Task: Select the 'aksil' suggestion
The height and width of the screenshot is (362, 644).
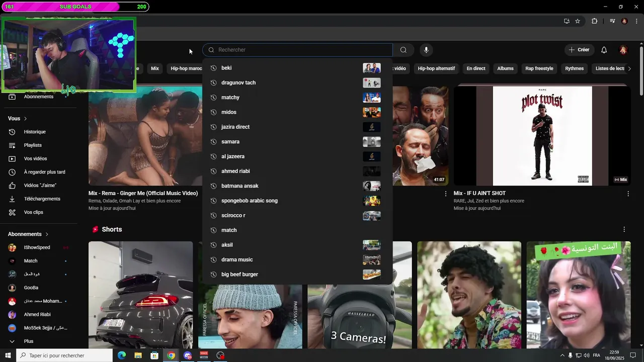Action: click(297, 245)
